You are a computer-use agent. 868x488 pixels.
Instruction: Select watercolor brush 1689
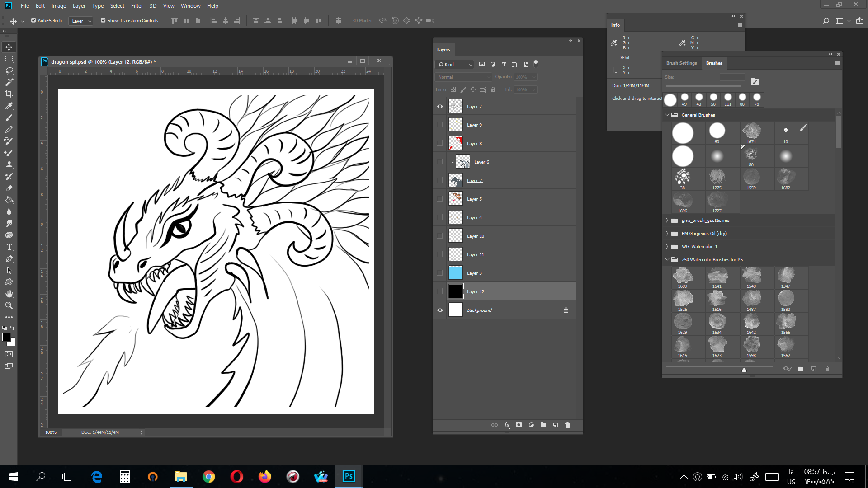tap(683, 277)
